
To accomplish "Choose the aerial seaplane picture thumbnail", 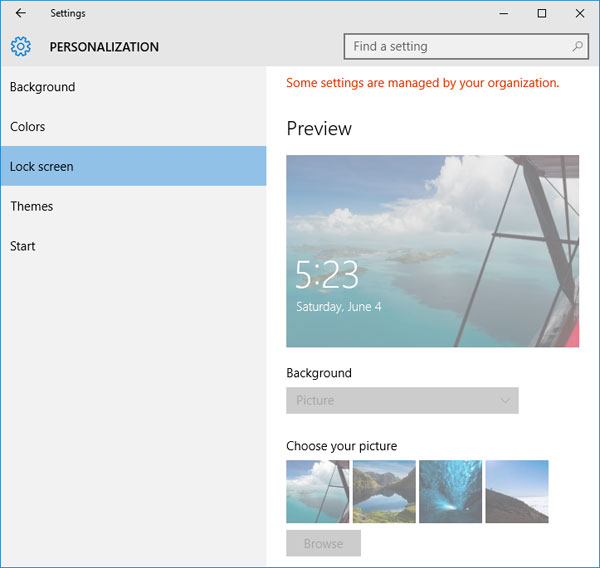I will 318,491.
